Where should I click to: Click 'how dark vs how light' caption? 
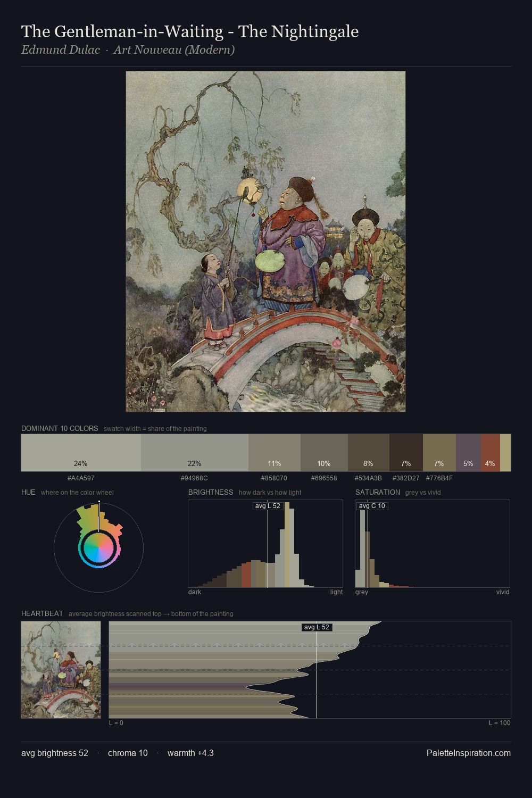click(x=270, y=493)
